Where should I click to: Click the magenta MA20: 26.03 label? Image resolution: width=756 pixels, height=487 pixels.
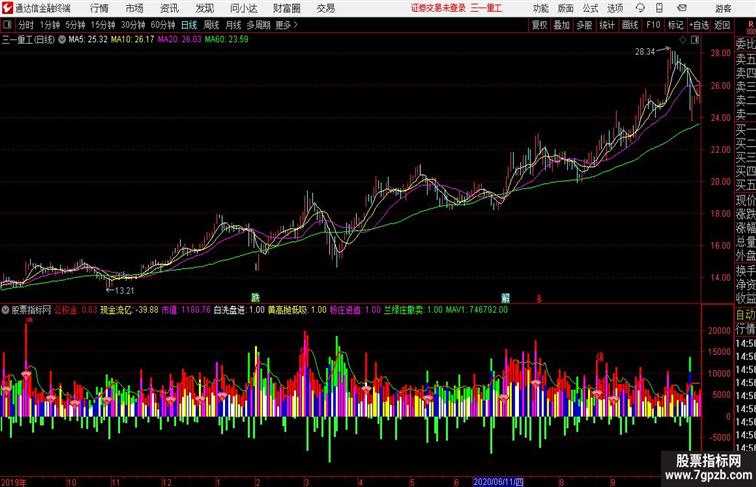pos(179,40)
